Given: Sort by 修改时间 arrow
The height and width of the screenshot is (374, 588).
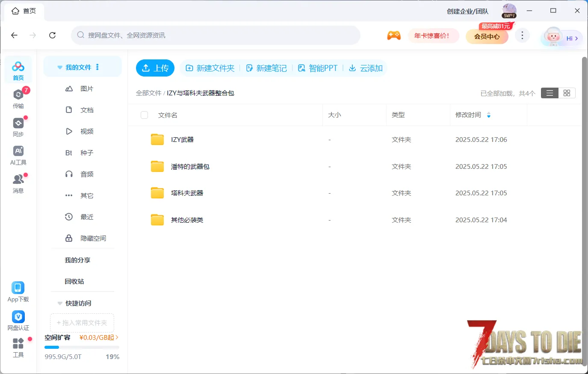Looking at the screenshot, I should [x=489, y=115].
